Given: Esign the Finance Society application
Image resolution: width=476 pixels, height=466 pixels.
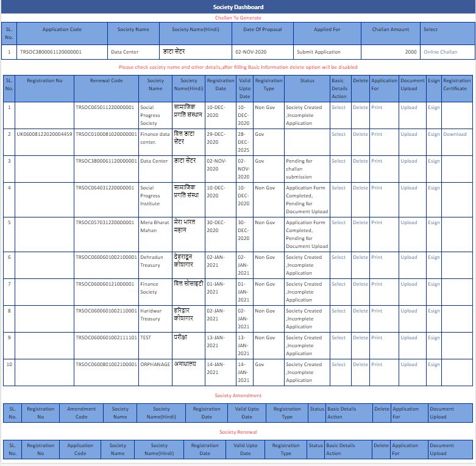Looking at the screenshot, I should click(434, 284).
